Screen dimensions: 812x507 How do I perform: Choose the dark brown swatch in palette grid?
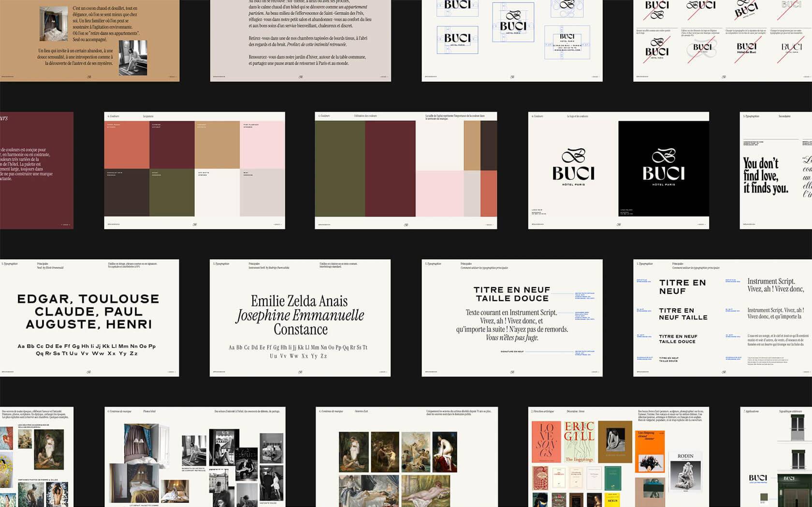tap(127, 192)
